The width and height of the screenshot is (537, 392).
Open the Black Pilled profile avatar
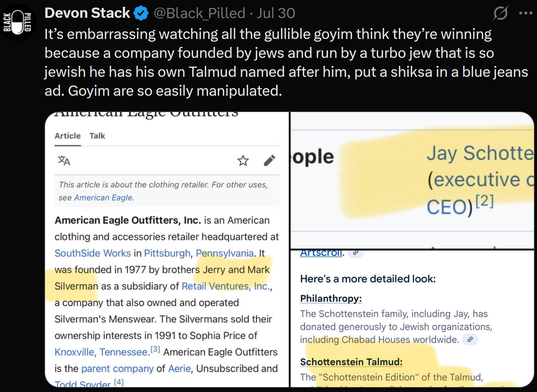18,22
